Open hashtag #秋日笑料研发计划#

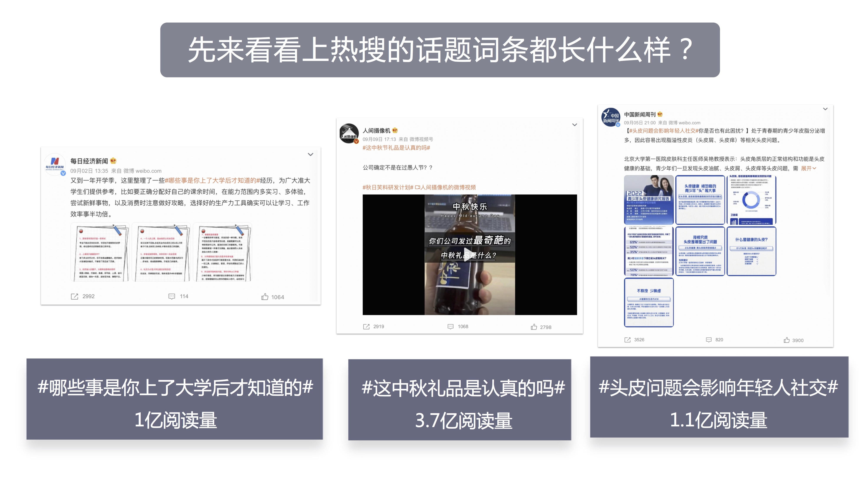pos(388,188)
